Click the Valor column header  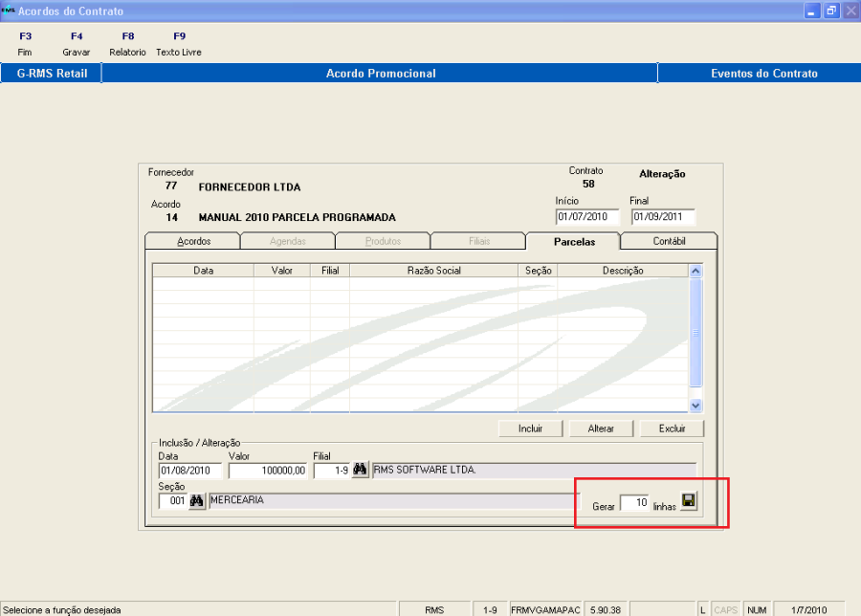click(281, 270)
